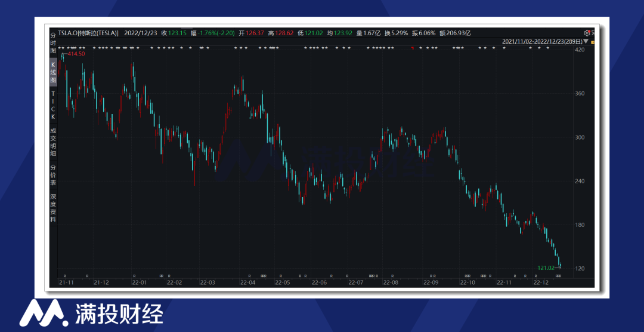
Task: Select the K线图 candlestick tab
Action: tap(53, 72)
